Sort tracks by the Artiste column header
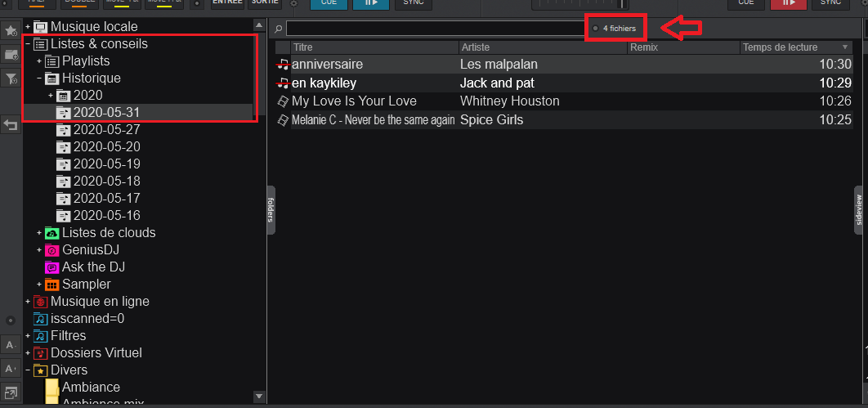The image size is (868, 408). [x=539, y=47]
